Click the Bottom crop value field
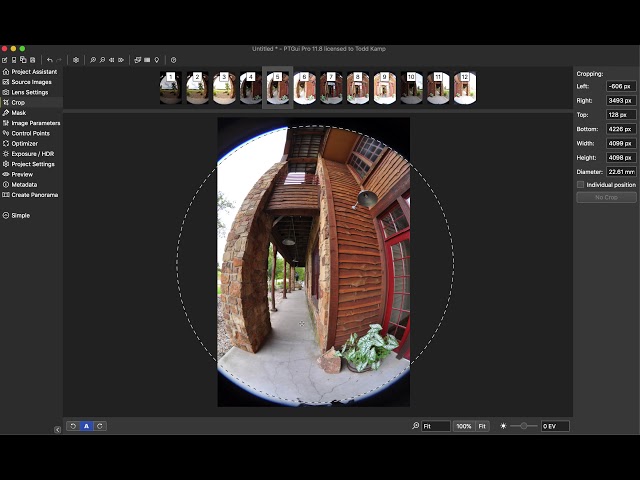640x480 pixels. click(x=621, y=129)
